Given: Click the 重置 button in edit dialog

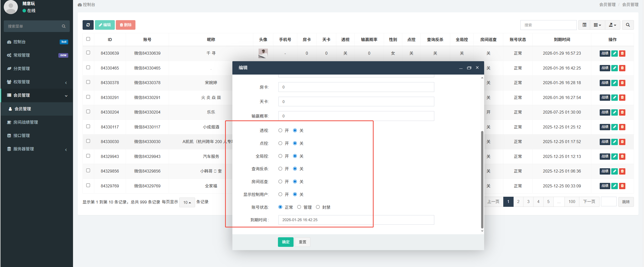Looking at the screenshot, I should coord(302,242).
